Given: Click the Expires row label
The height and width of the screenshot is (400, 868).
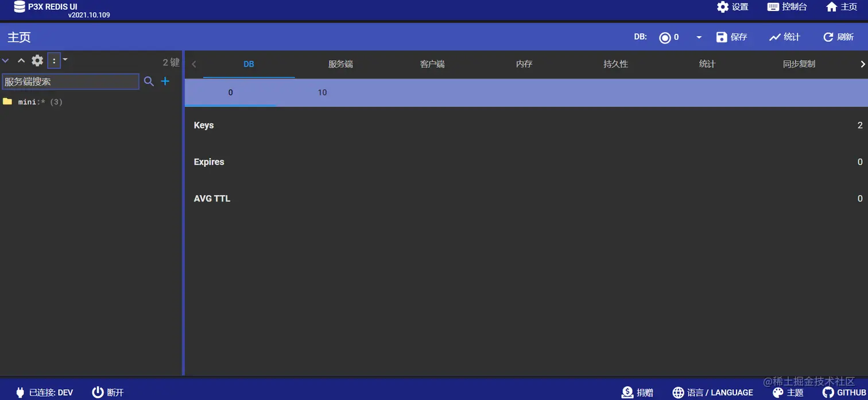Looking at the screenshot, I should tap(209, 162).
